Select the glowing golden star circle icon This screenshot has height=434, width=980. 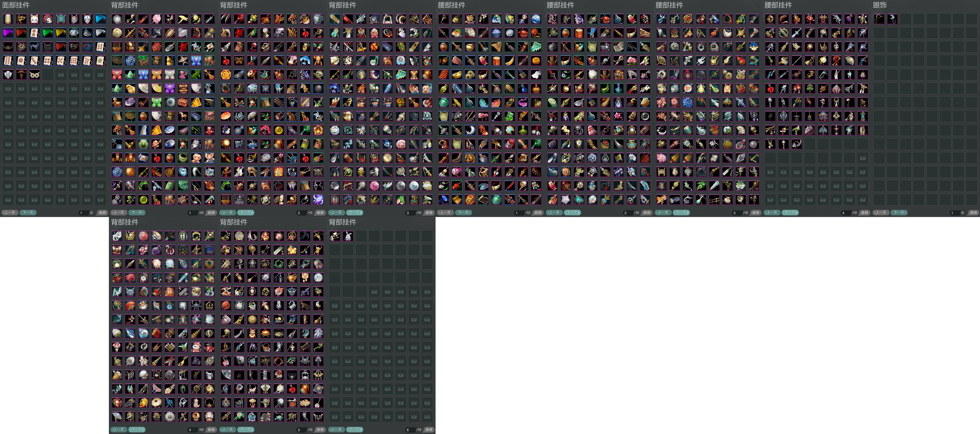[x=226, y=75]
